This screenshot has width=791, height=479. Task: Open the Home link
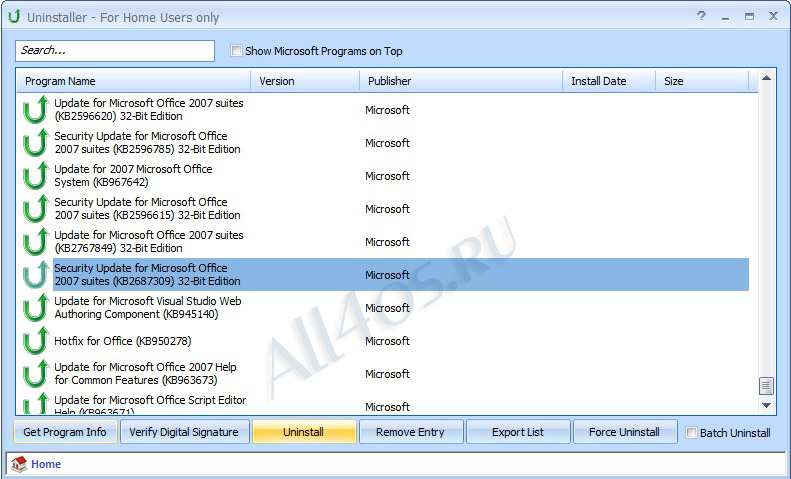(x=46, y=464)
